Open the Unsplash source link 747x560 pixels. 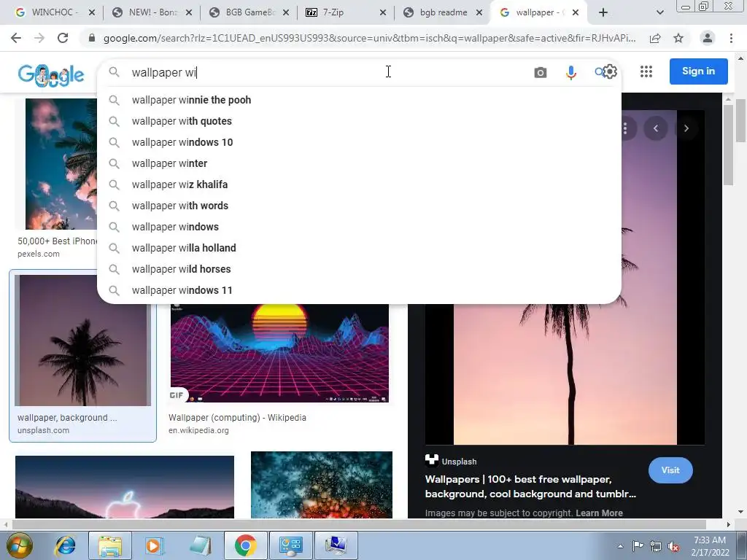(451, 461)
